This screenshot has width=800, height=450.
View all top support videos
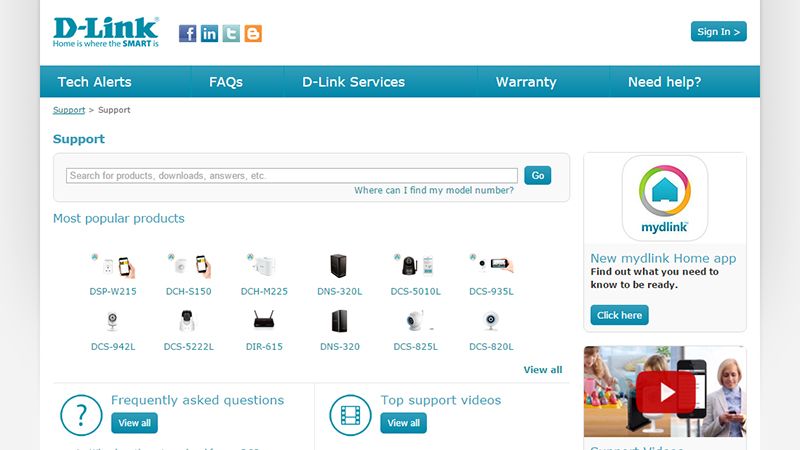[403, 423]
